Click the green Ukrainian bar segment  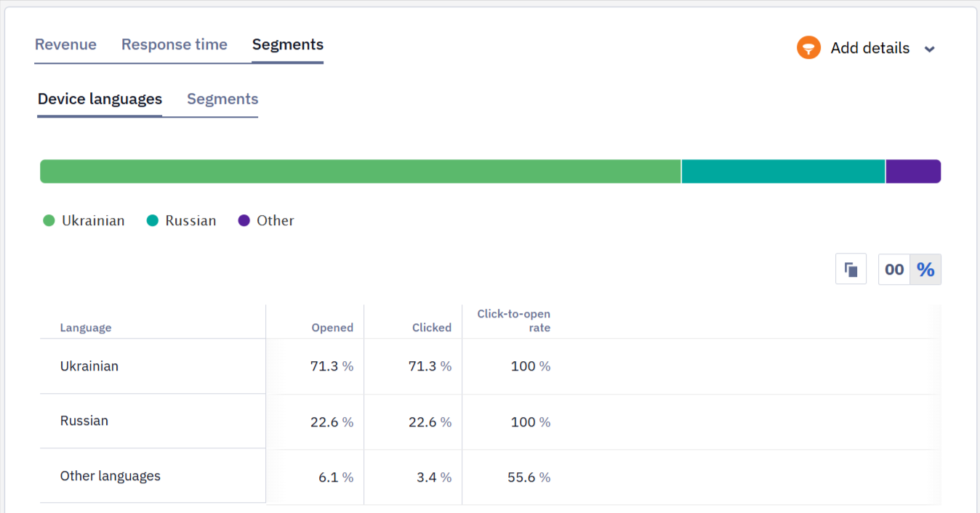361,171
